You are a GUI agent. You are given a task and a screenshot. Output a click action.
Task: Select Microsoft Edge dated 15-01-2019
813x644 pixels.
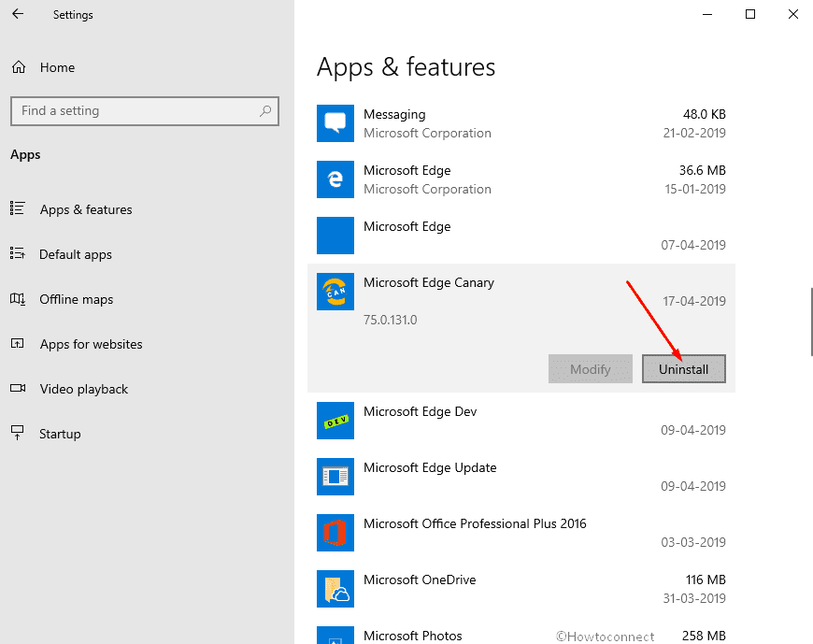point(521,179)
